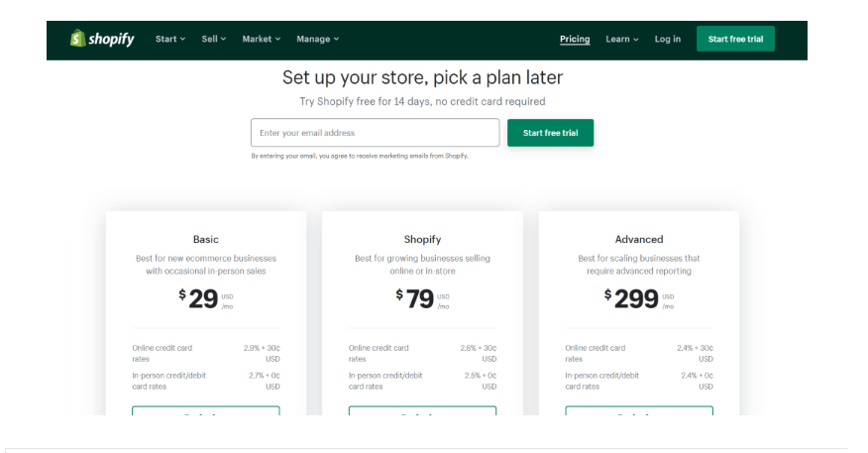Go to the Pricing page link
This screenshot has width=868, height=453.
click(x=575, y=39)
